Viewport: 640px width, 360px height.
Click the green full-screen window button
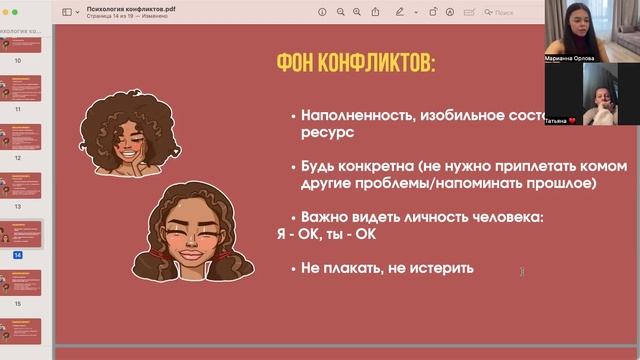[x=15, y=12]
